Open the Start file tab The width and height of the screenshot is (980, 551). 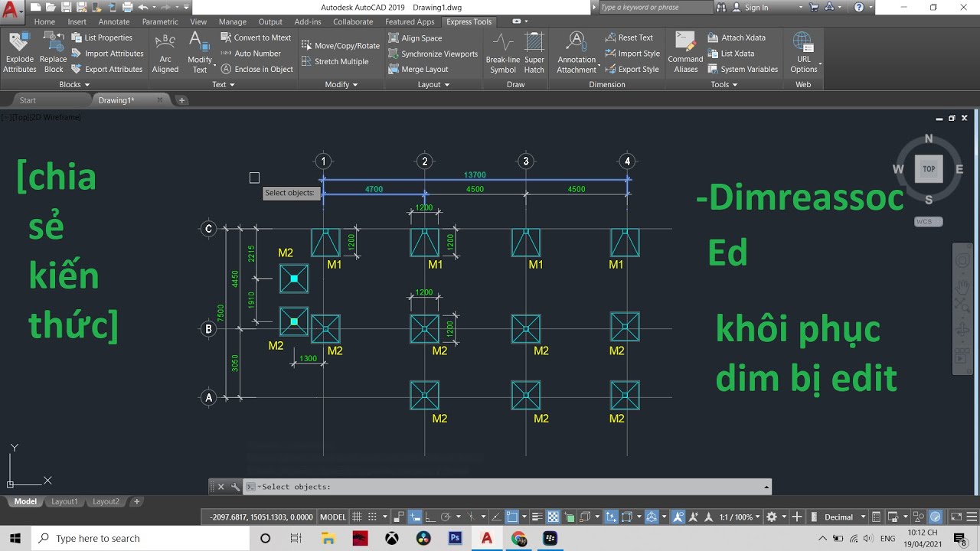28,100
